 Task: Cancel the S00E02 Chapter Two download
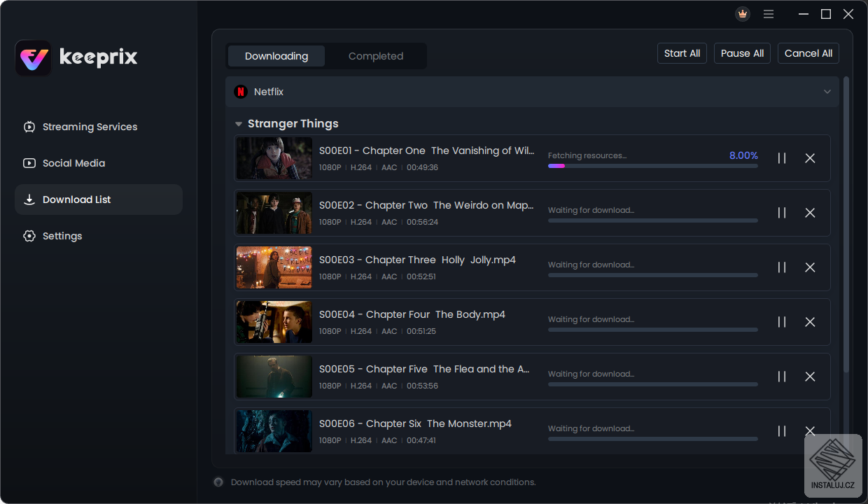tap(810, 213)
